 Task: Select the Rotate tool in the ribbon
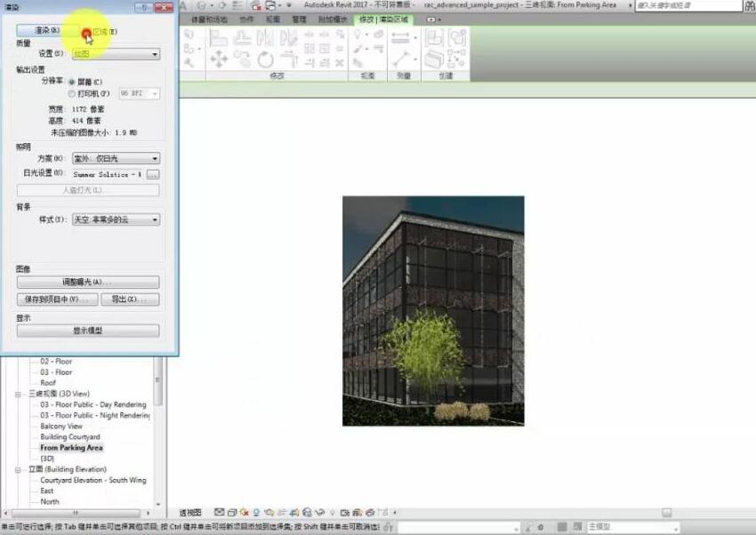[x=265, y=60]
